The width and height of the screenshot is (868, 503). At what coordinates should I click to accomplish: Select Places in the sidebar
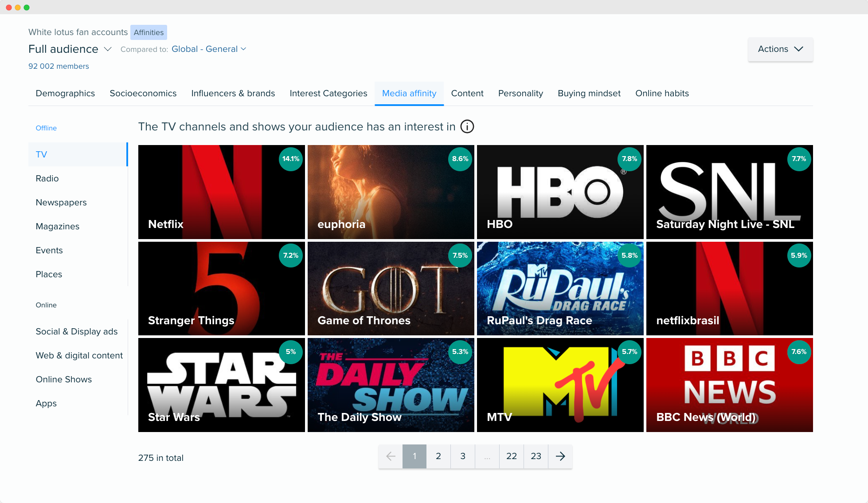tap(78, 274)
